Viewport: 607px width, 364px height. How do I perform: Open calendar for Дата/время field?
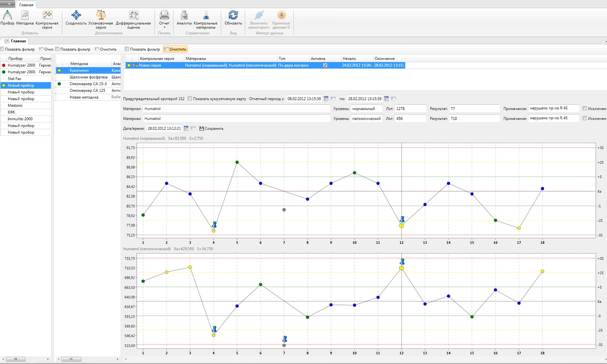pyautogui.click(x=186, y=128)
